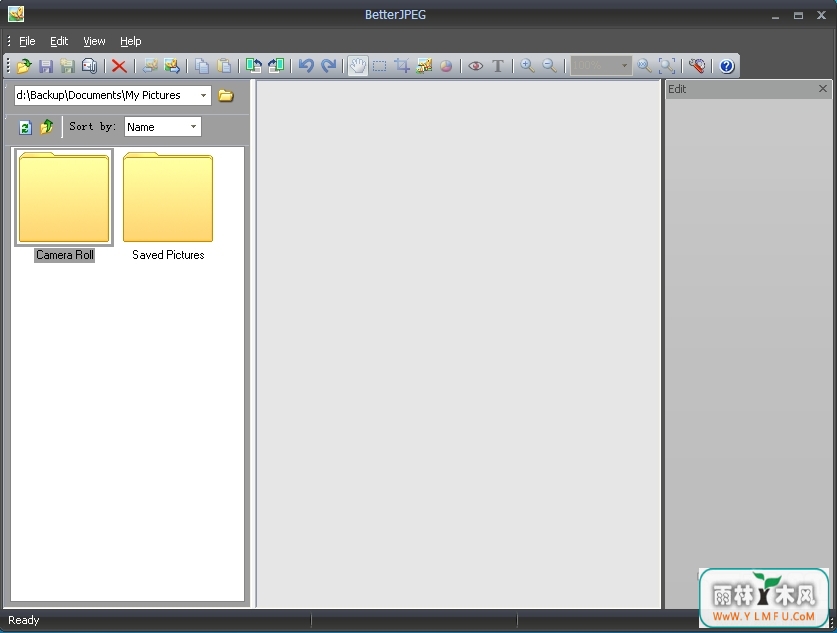Click the red X delete icon
Image resolution: width=837 pixels, height=633 pixels.
[x=119, y=66]
